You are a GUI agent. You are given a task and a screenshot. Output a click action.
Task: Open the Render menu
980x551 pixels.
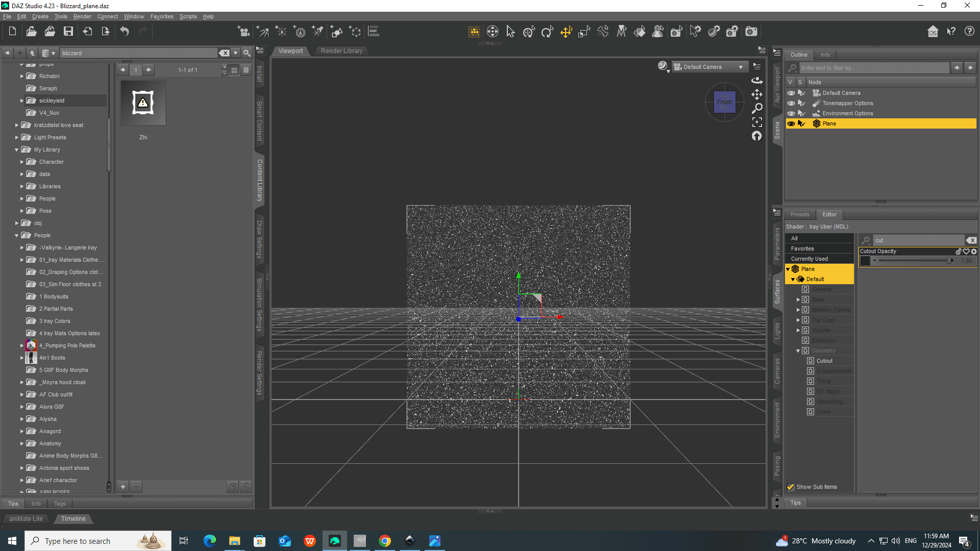(x=82, y=16)
